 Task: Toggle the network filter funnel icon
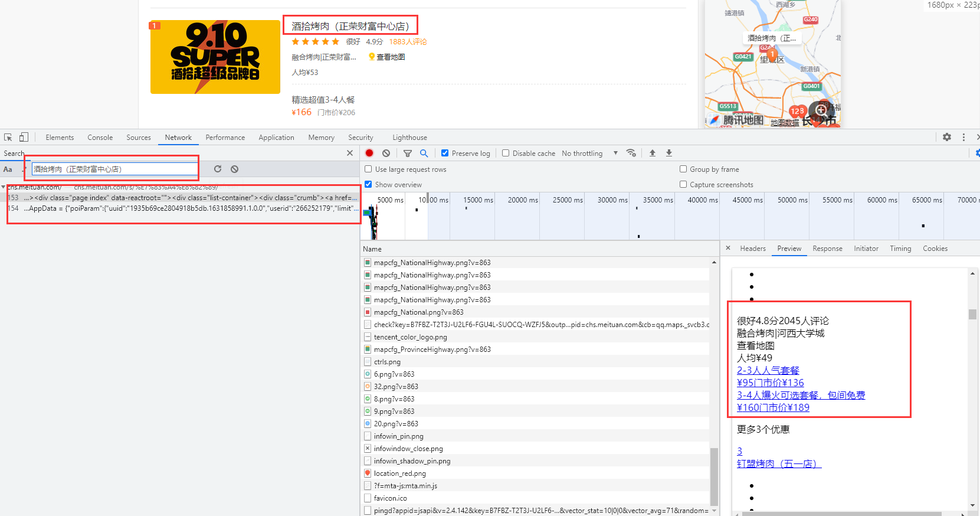[408, 153]
